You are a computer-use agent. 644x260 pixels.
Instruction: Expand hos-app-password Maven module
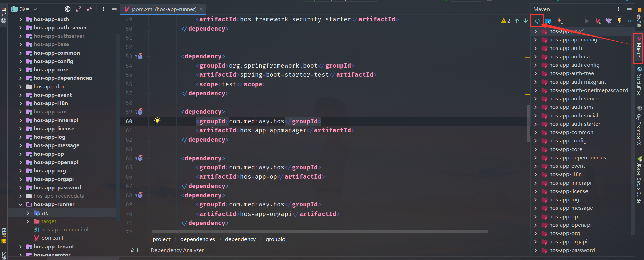(536, 250)
